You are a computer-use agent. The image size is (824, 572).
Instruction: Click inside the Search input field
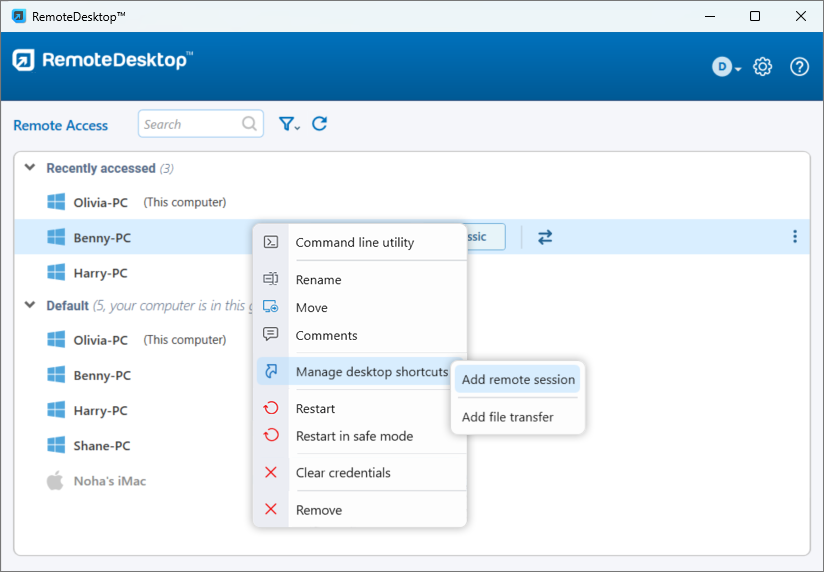tap(190, 124)
